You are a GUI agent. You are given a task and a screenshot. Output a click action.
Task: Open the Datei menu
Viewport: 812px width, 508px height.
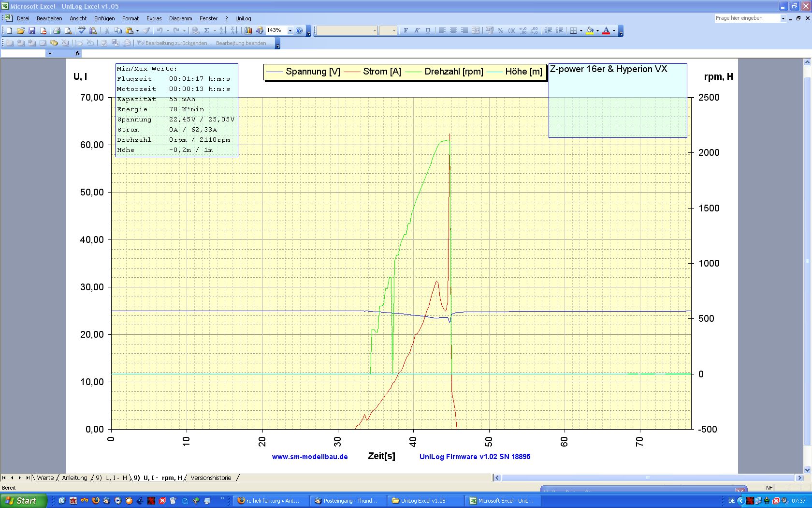point(23,18)
